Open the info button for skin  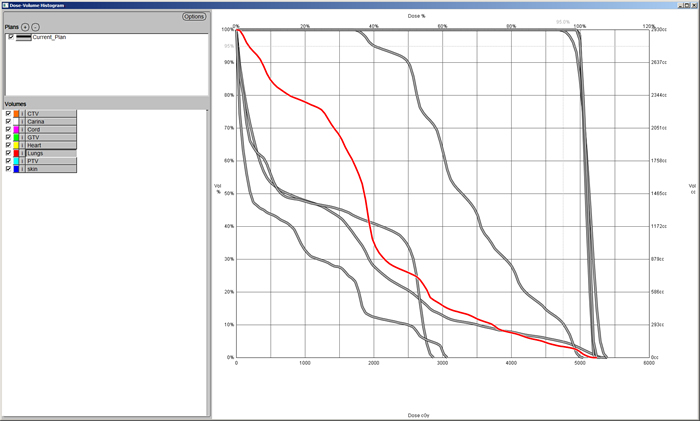(x=23, y=169)
